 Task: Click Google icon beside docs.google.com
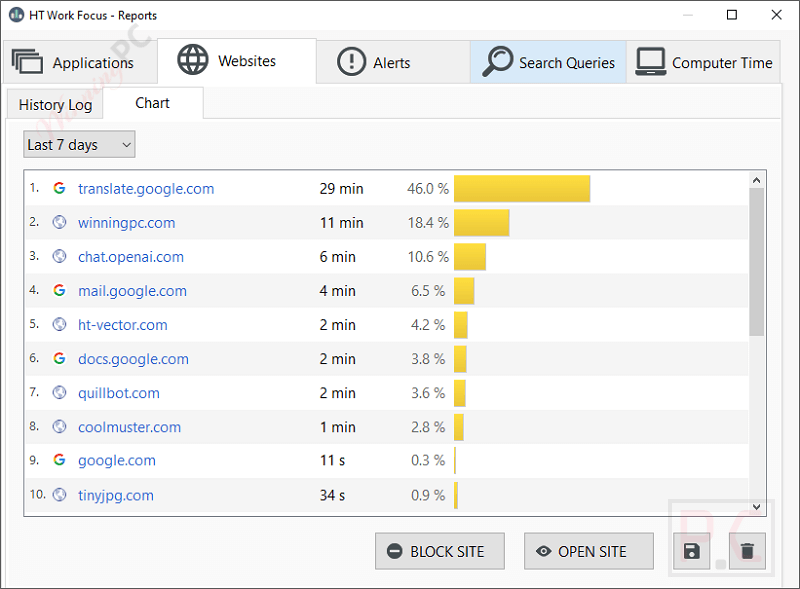[59, 358]
